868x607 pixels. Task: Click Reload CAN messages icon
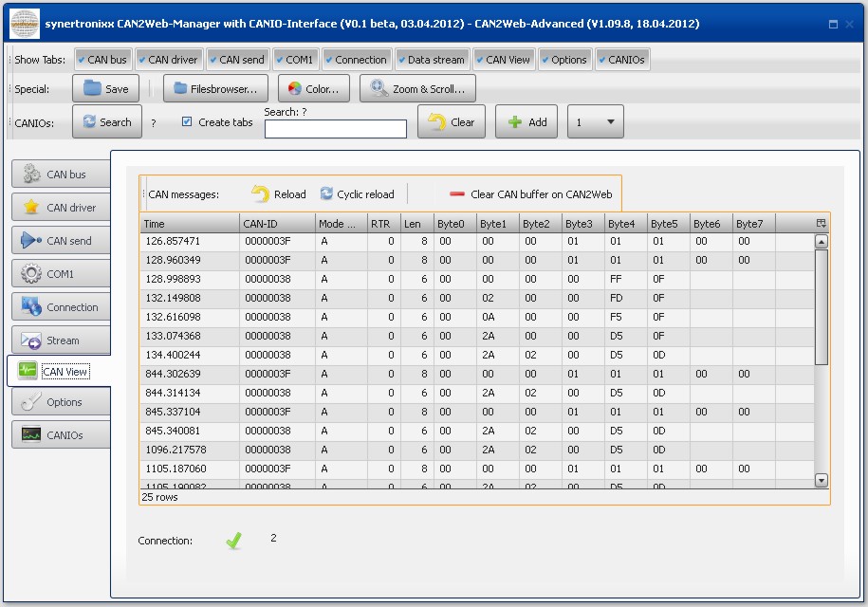261,194
